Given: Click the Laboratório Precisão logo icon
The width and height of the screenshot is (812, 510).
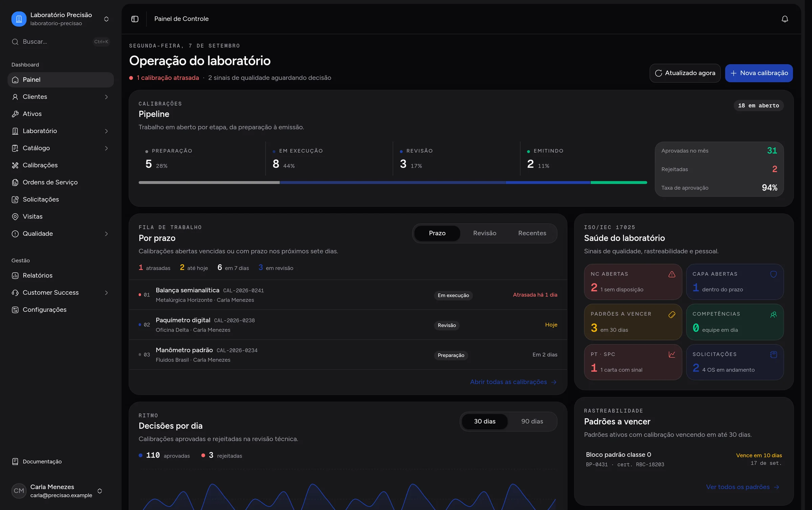Looking at the screenshot, I should 19,19.
